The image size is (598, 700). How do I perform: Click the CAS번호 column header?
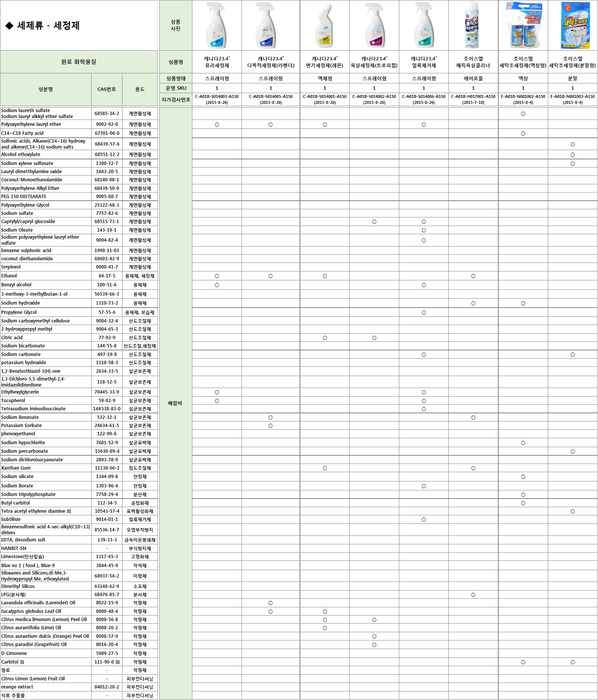(107, 89)
